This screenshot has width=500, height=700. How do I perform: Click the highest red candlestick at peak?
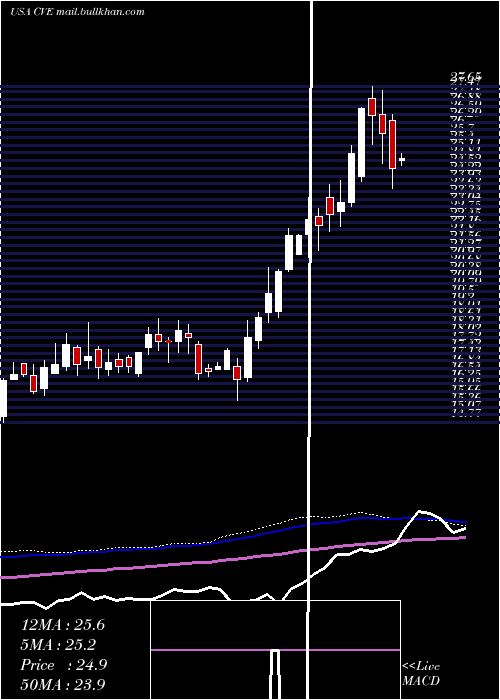click(372, 107)
